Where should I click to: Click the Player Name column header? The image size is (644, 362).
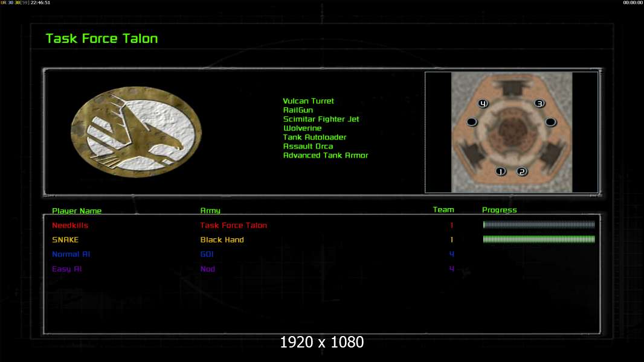point(77,211)
